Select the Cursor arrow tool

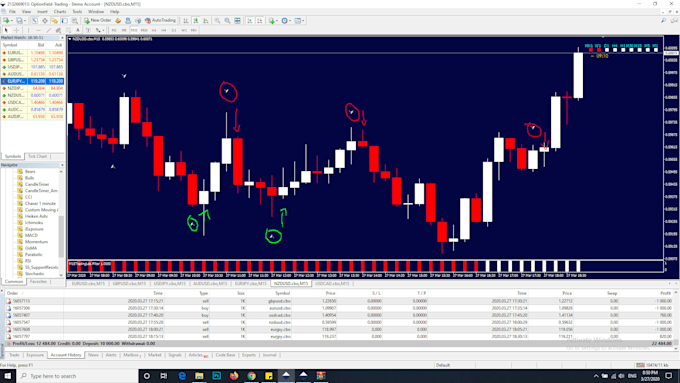6,30
